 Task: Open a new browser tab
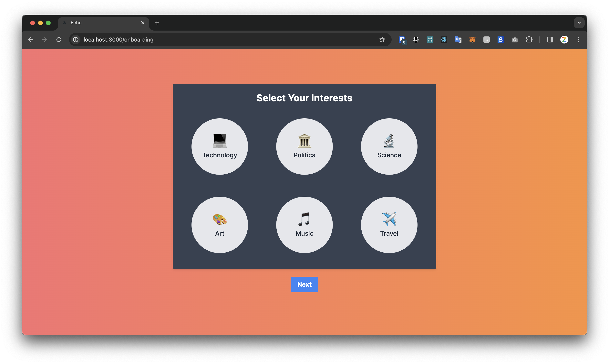(x=157, y=23)
